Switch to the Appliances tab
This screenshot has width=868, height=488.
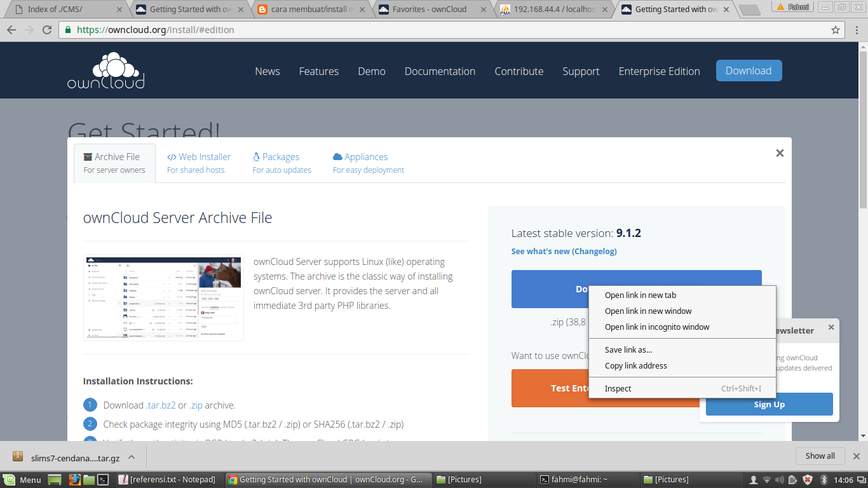click(x=369, y=163)
